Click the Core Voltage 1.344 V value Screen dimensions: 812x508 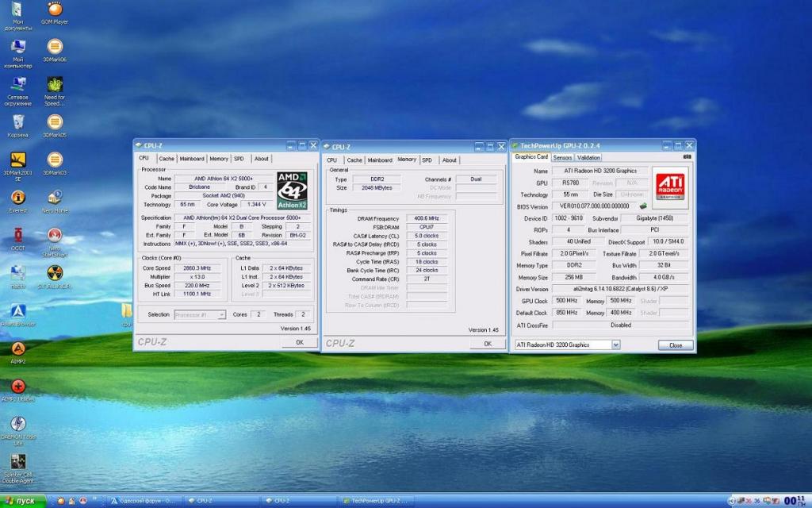[256, 204]
